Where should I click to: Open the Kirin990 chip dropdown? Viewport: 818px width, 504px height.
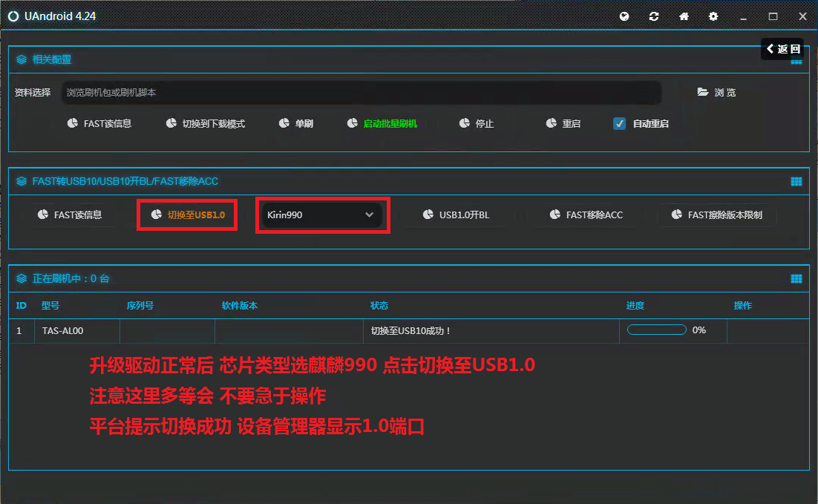click(x=321, y=215)
